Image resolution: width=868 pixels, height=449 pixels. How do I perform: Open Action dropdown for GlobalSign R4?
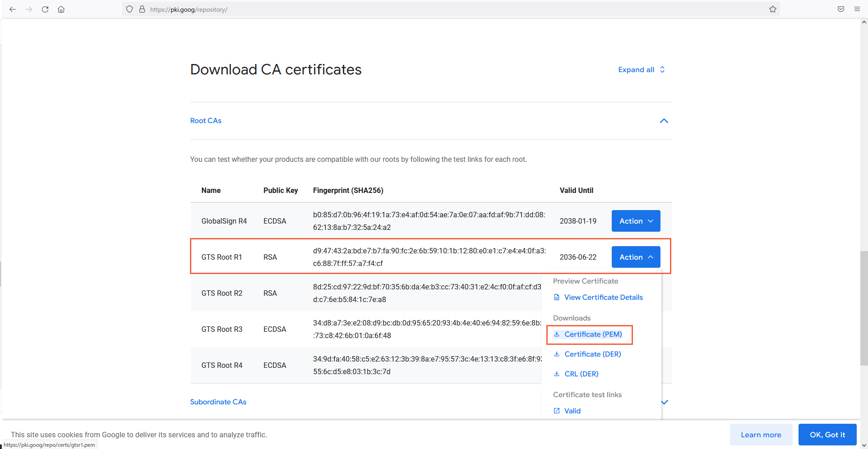tap(636, 221)
